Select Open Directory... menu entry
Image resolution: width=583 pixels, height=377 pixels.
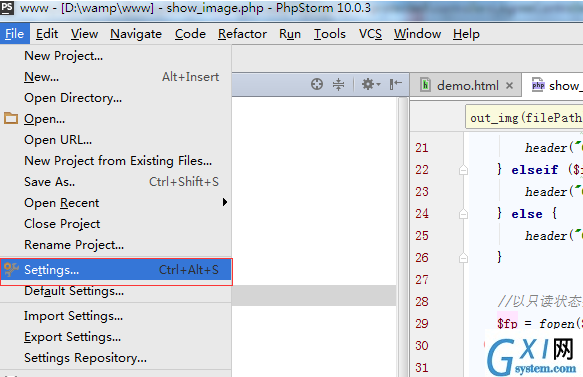pyautogui.click(x=116, y=98)
